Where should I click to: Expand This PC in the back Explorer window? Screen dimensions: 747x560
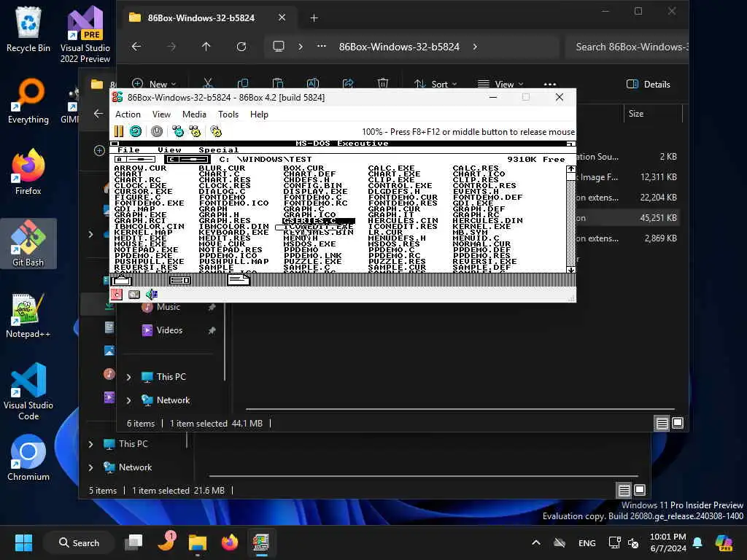(x=90, y=444)
